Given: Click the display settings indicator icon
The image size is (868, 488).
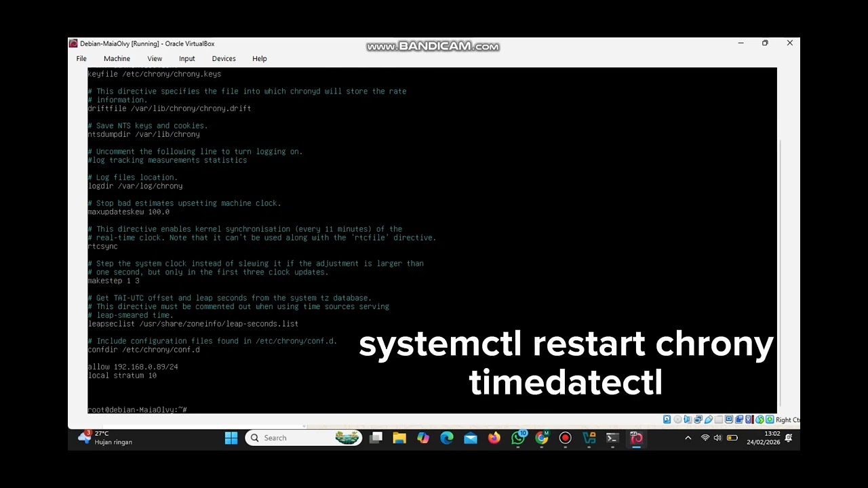Looking at the screenshot, I should 729,420.
